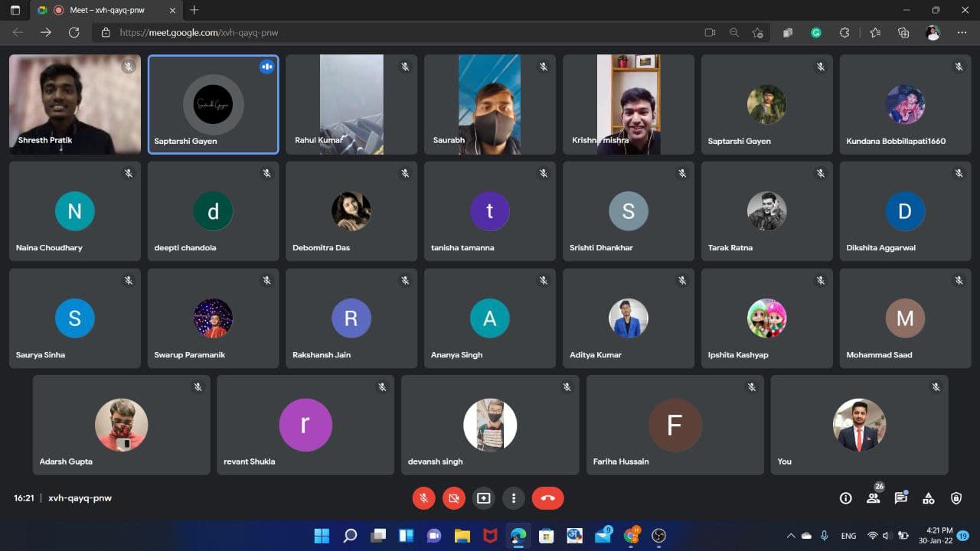Viewport: 980px width, 551px height.
Task: Open the host controls shield icon
Action: [x=956, y=498]
